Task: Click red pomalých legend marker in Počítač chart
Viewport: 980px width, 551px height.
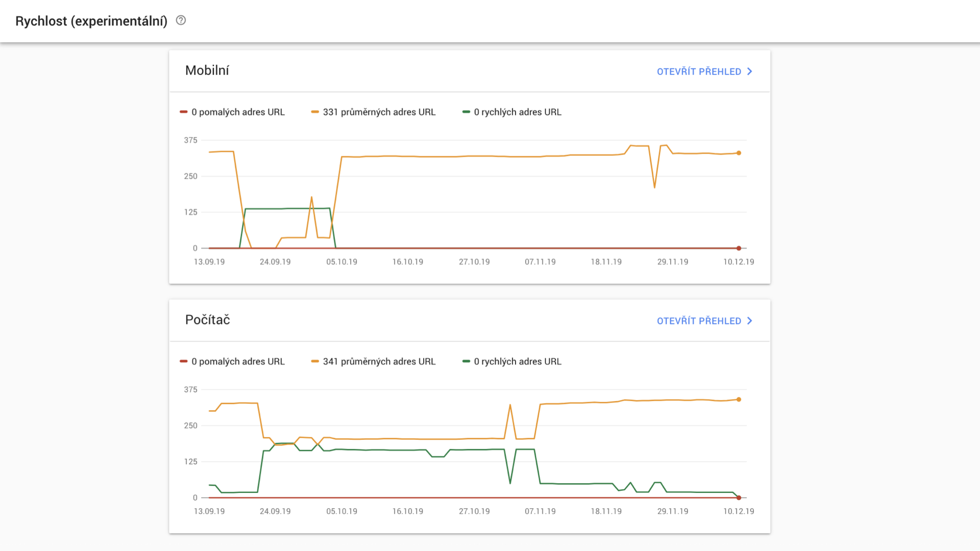Action: (184, 362)
